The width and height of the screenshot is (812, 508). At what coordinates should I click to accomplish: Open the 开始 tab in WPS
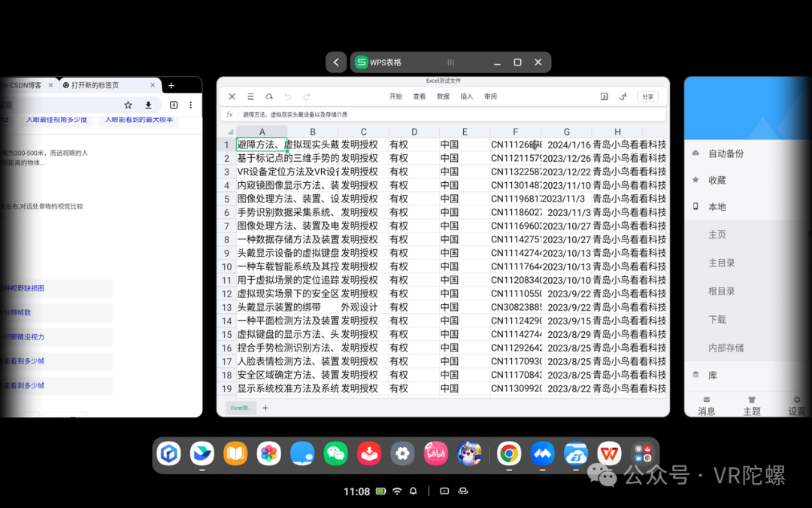(395, 96)
